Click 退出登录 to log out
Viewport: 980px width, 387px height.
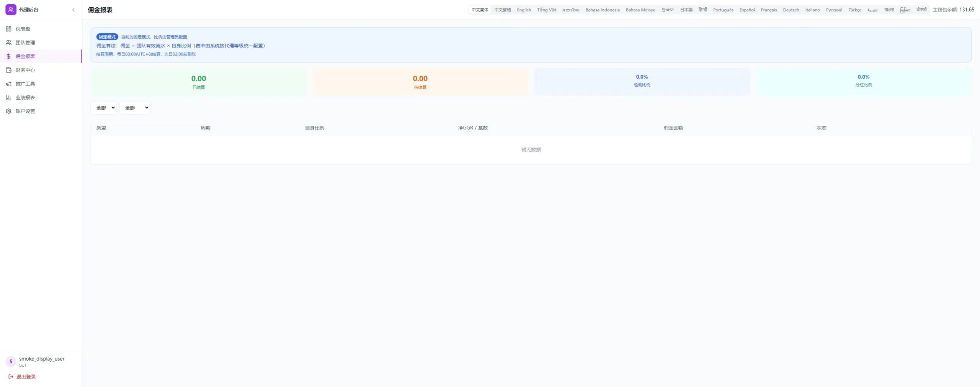click(22, 377)
